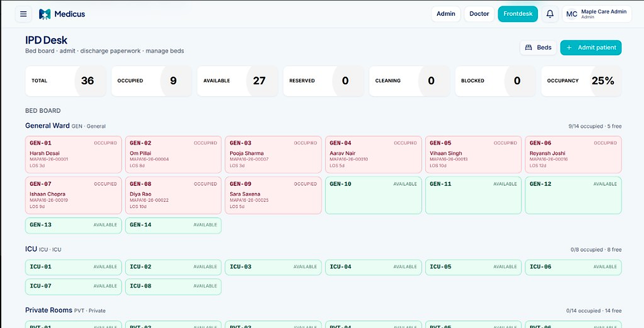Screen dimensions: 644x328
Task: Switch to the Admin role tab
Action: coord(446,14)
